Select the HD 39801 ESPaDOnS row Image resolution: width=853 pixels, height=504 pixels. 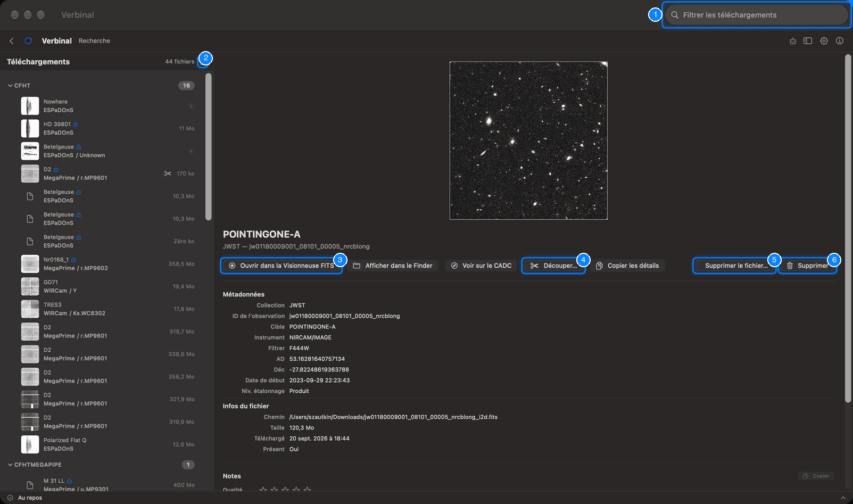coord(107,129)
